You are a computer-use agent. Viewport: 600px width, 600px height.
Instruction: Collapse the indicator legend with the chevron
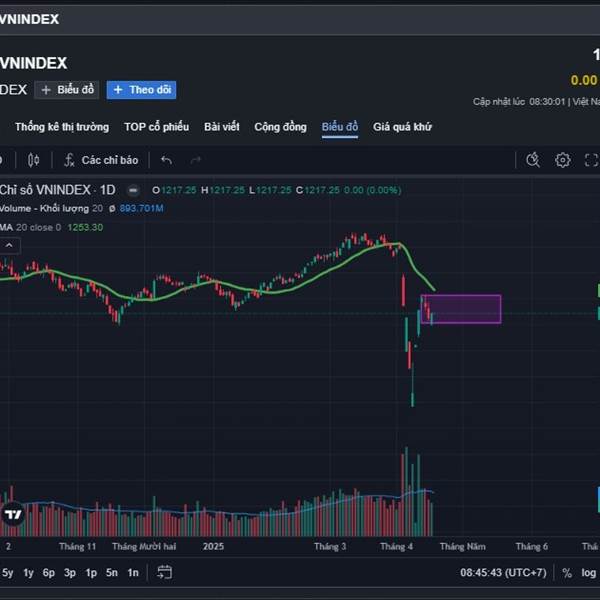coord(9,245)
